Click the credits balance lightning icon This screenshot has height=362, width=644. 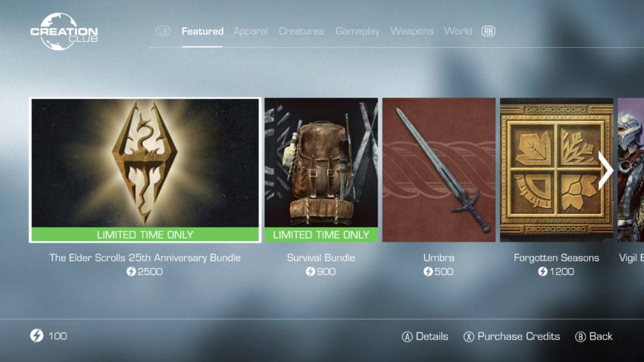pyautogui.click(x=36, y=335)
